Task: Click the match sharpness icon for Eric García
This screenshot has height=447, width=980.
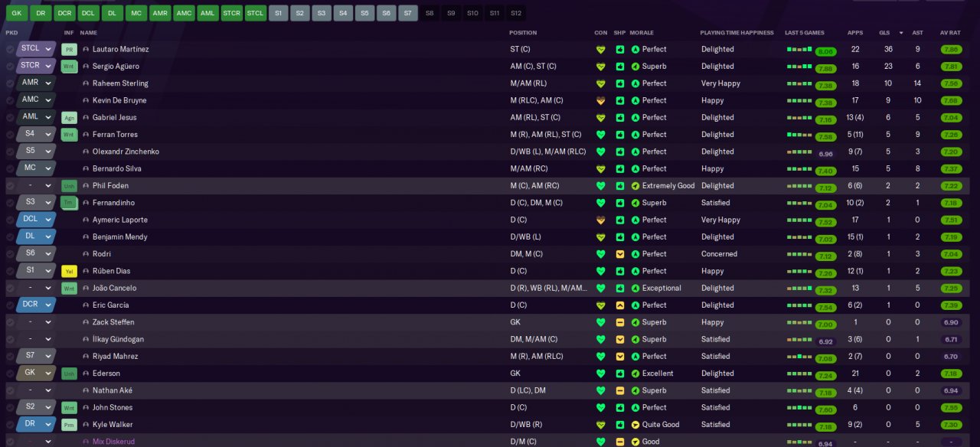Action: 619,305
